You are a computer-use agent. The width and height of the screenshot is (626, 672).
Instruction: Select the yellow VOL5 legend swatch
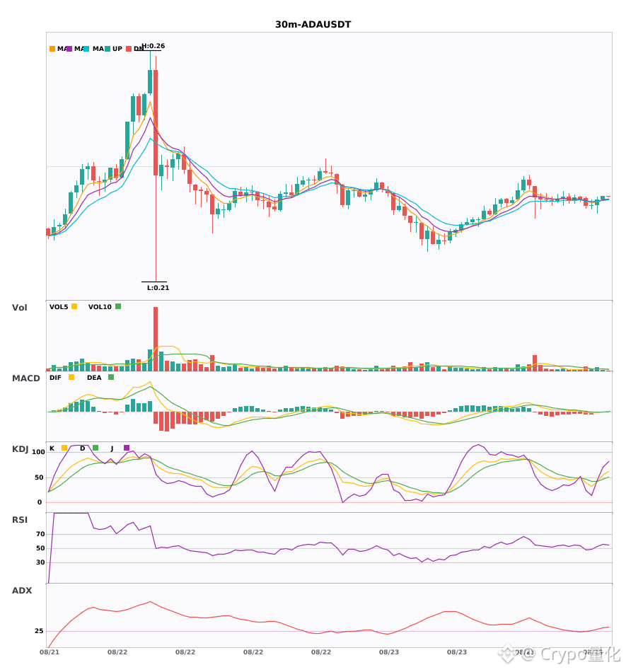point(74,306)
